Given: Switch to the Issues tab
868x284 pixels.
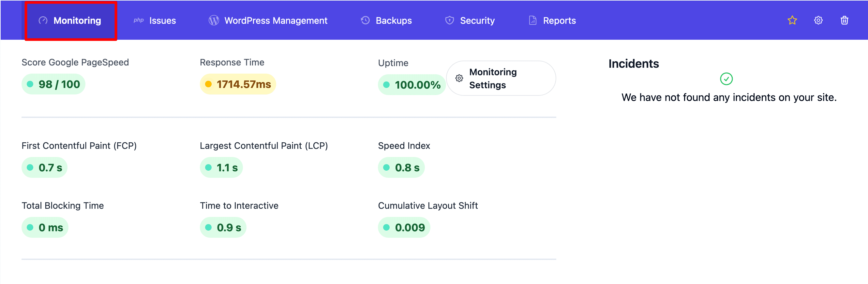Looking at the screenshot, I should click(155, 21).
